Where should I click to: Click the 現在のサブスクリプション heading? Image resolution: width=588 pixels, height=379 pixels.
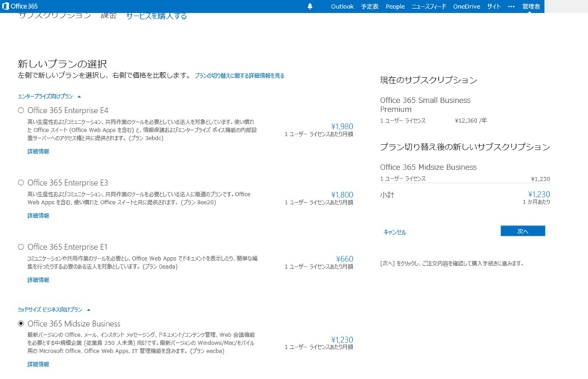click(429, 80)
